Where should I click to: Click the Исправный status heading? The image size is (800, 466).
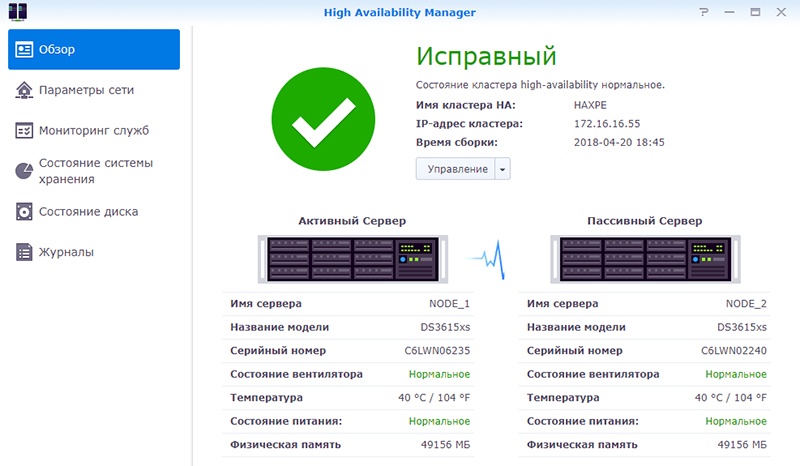(486, 56)
